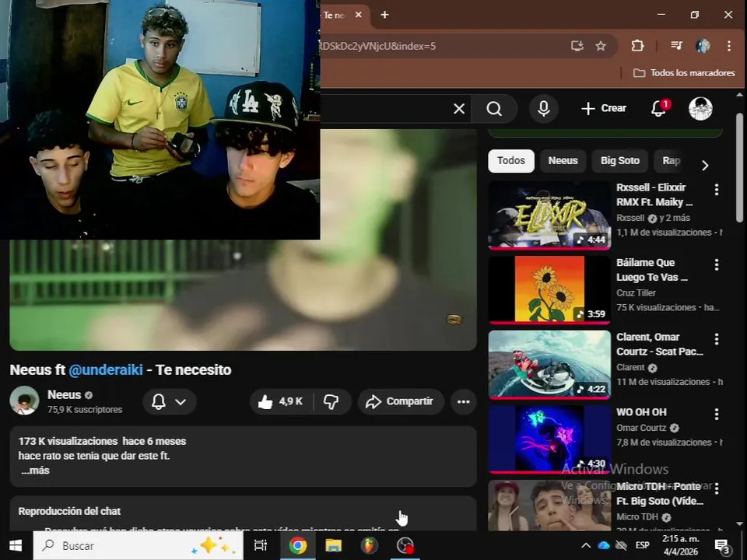Start voice search with the microphone icon

click(x=544, y=109)
